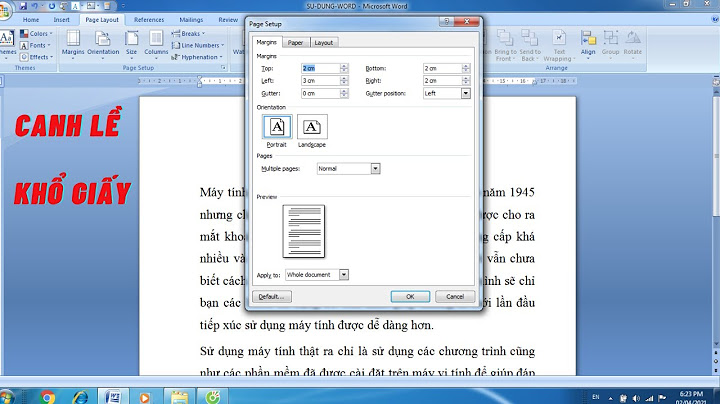Click the Bottom margin input field
Screen dimensions: 720x404
click(x=442, y=68)
